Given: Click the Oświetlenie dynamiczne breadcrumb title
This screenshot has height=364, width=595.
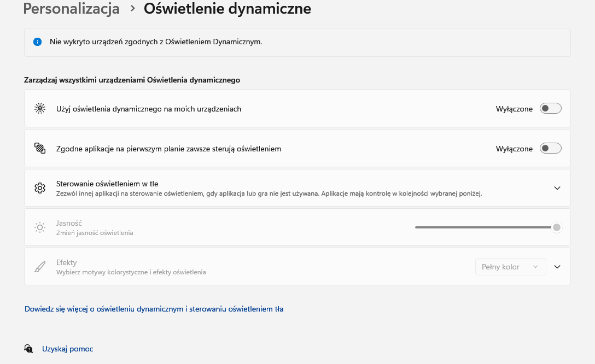Looking at the screenshot, I should coord(227,9).
